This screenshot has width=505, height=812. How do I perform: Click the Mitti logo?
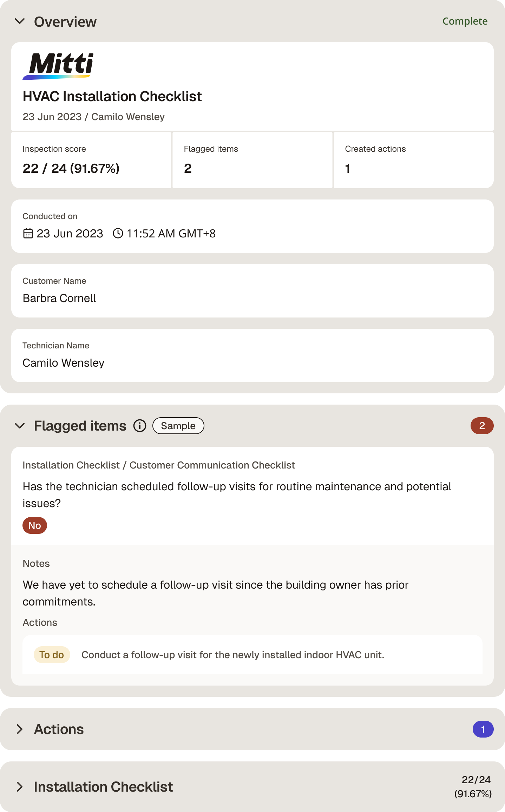pyautogui.click(x=58, y=66)
